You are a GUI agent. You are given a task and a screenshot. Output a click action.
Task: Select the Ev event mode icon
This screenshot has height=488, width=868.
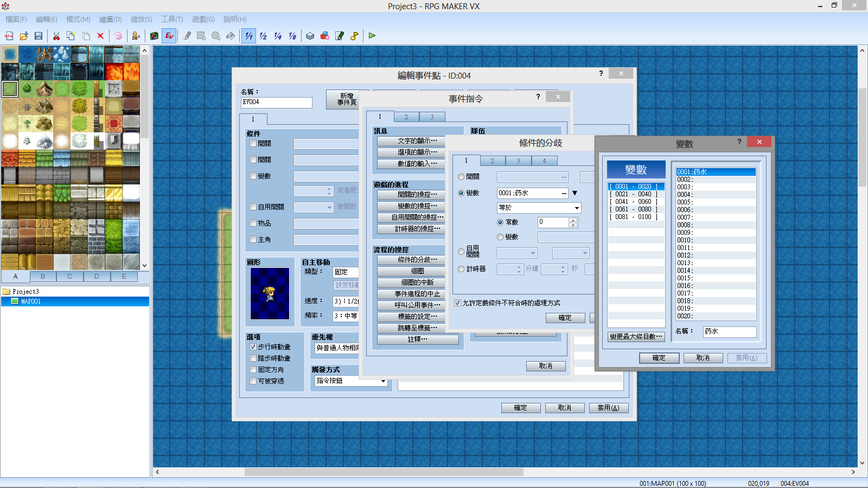click(169, 36)
